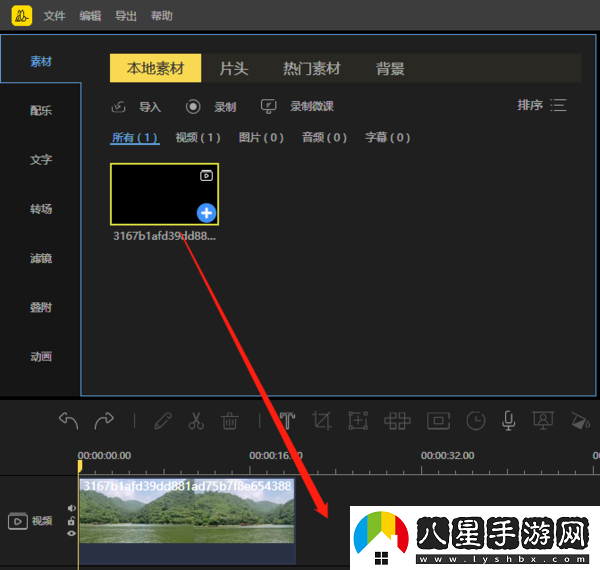The image size is (600, 570).
Task: Open the 文字 sidebar panel
Action: coord(41,160)
